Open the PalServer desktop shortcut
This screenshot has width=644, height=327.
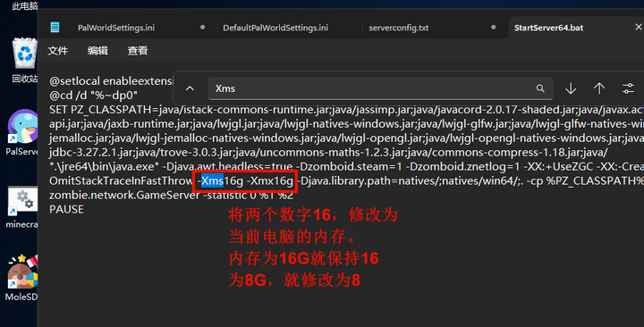22,132
